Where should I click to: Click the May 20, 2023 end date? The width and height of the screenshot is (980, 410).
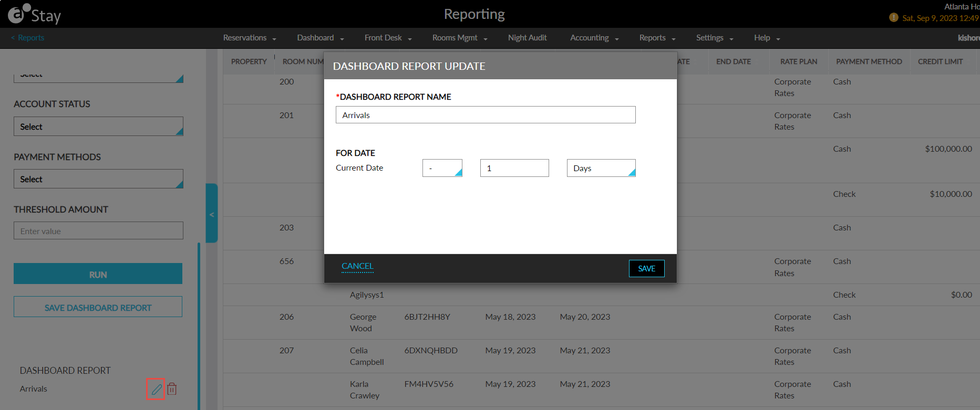[x=585, y=317]
